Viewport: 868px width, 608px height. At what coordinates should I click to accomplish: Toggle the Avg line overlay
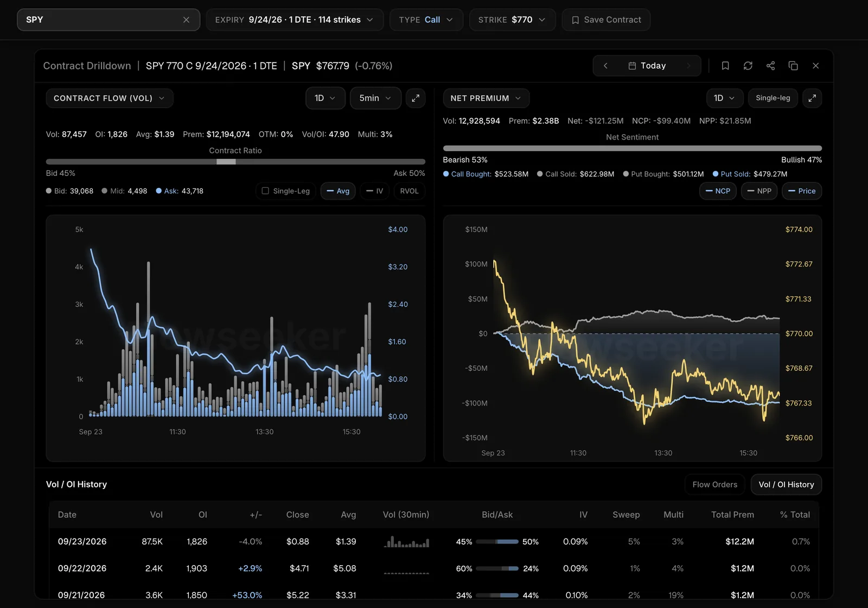tap(338, 191)
